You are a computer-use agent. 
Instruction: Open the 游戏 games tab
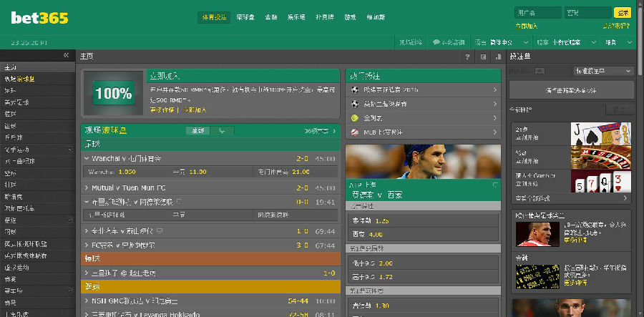click(x=350, y=17)
